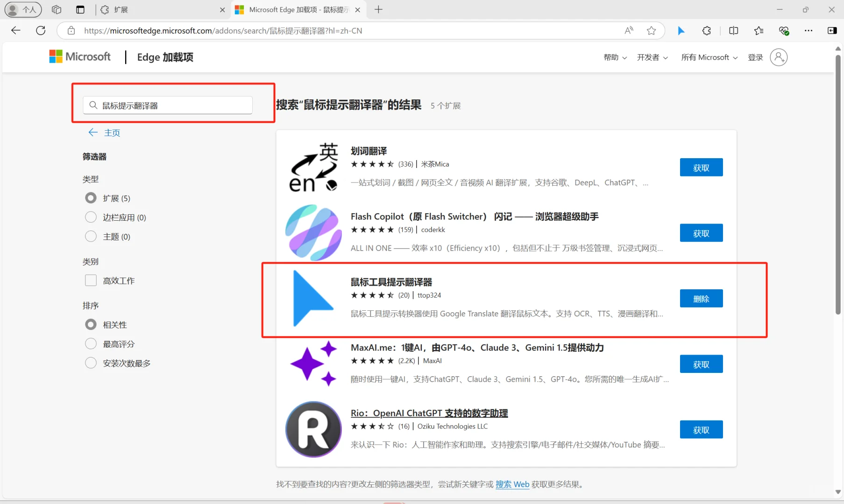Open the 划词翻译 extension icon

(x=313, y=167)
